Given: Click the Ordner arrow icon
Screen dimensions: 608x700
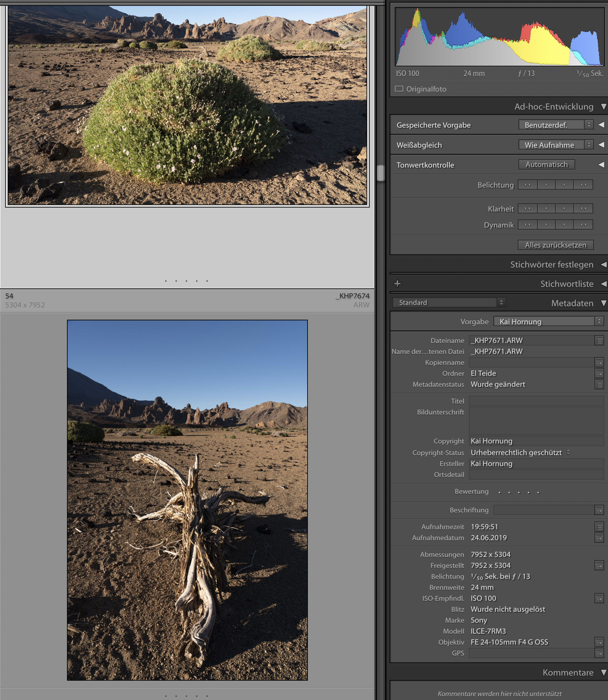Looking at the screenshot, I should [599, 374].
